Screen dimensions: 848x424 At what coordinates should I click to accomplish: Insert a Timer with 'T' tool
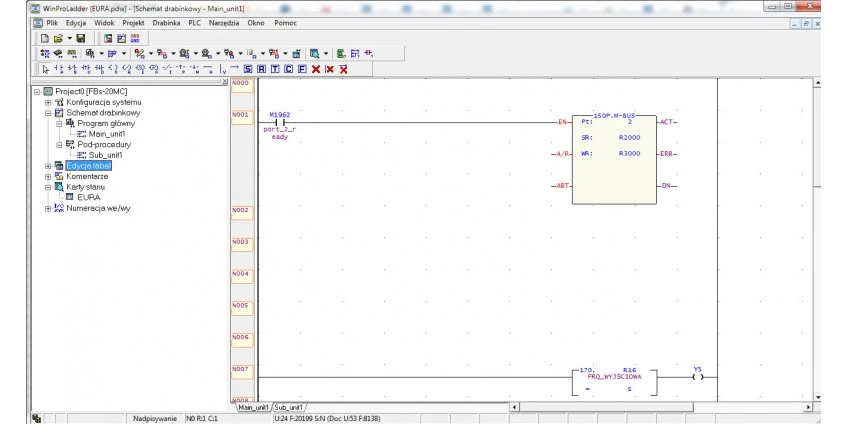pos(274,70)
